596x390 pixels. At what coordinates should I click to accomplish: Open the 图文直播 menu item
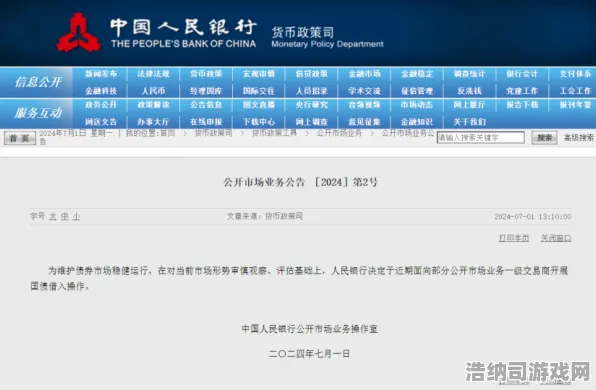point(259,105)
